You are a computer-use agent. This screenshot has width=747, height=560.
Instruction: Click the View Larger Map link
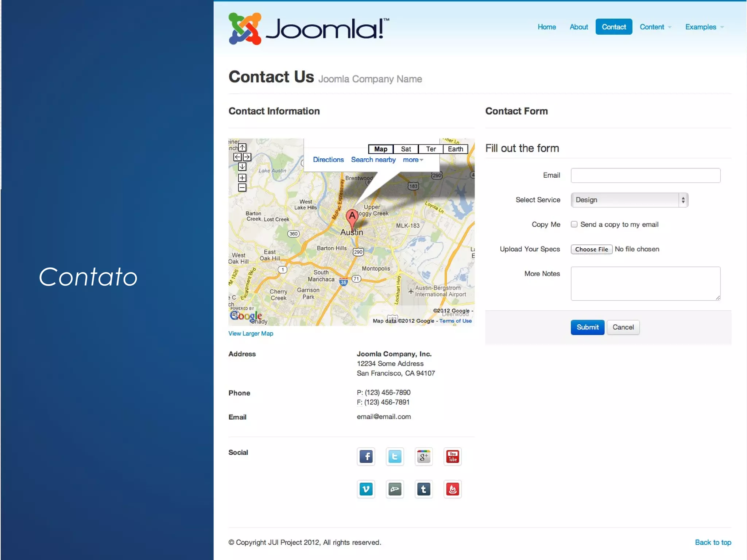pos(251,333)
